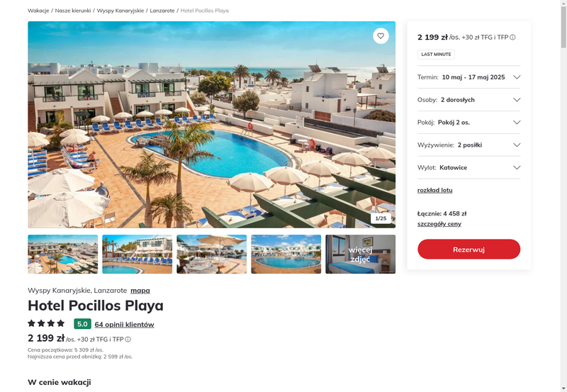View szczegóły ceny link
The image size is (567, 392).
coord(439,224)
